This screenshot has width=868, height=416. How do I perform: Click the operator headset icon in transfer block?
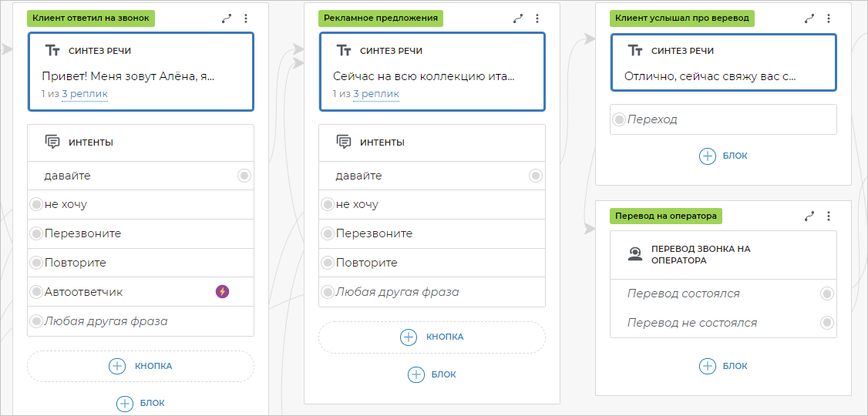(634, 255)
